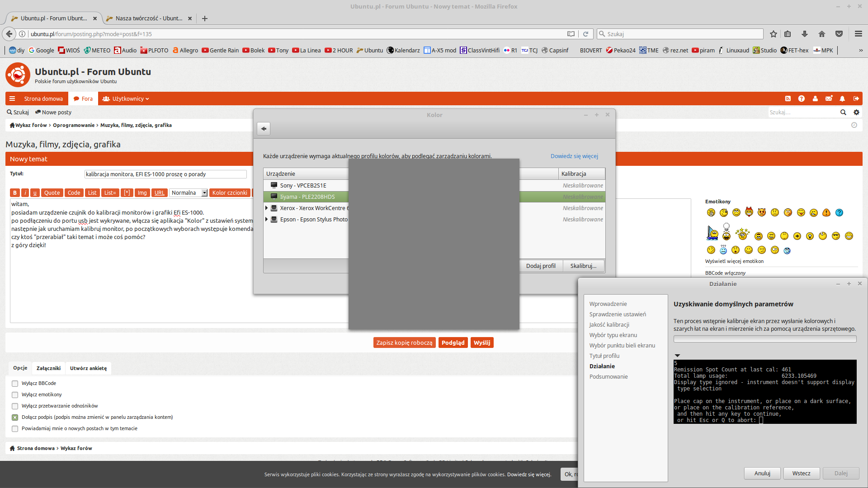Expand the Xerox WorkCentre device row

(x=267, y=208)
